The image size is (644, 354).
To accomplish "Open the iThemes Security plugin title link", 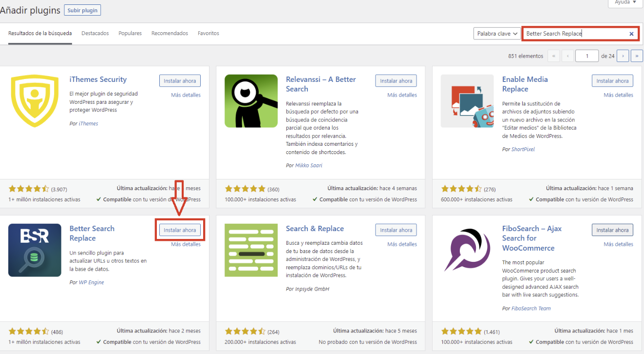I will 98,79.
